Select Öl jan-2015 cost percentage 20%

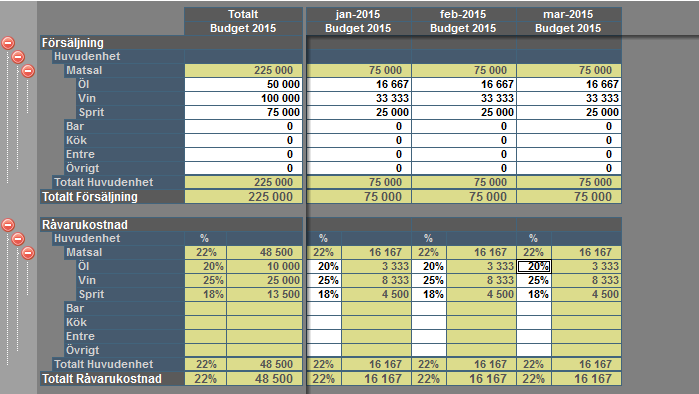[x=324, y=266]
